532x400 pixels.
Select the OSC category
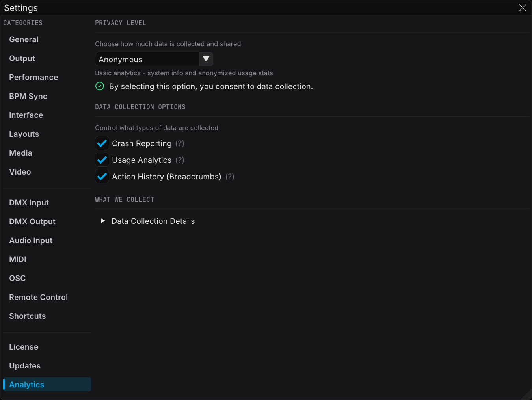coord(47,278)
